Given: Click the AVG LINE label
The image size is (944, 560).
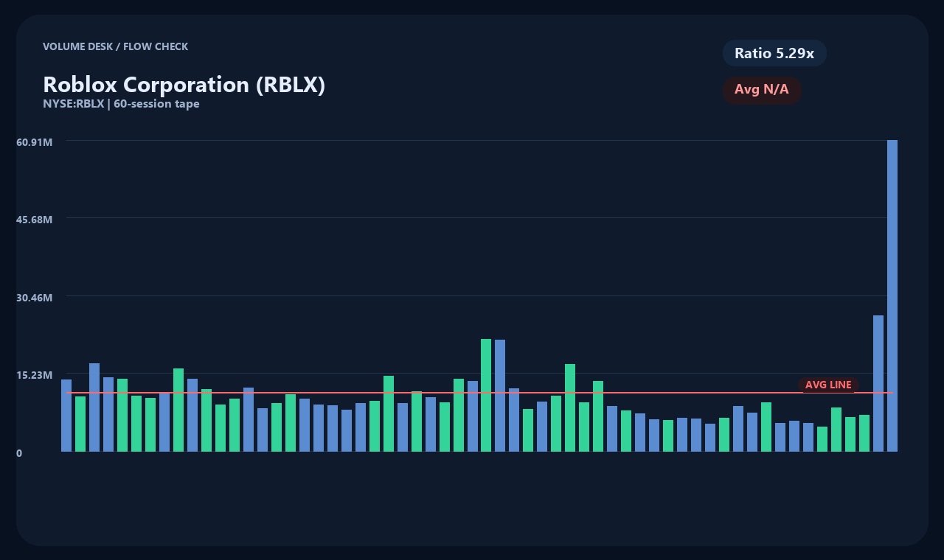Looking at the screenshot, I should 828,385.
